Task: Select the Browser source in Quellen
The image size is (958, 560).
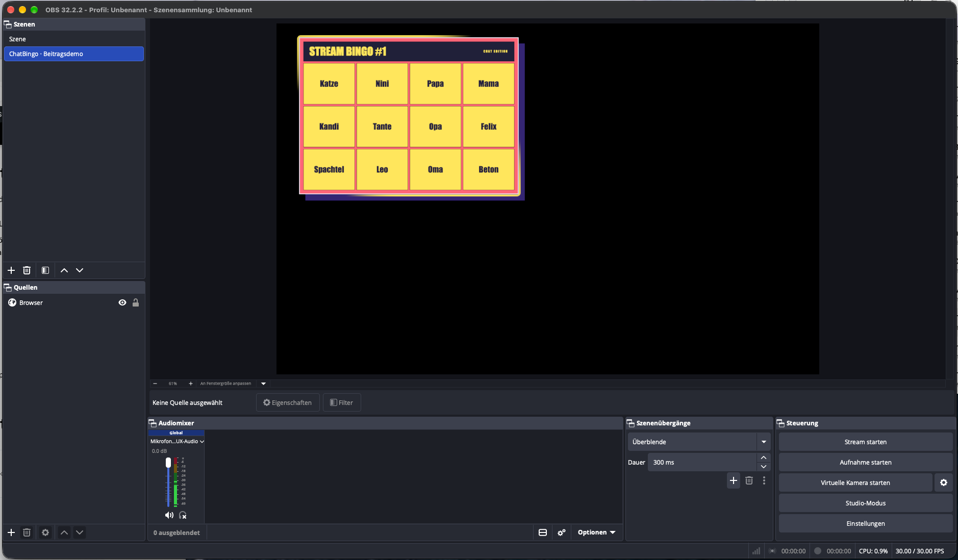Action: pos(74,302)
